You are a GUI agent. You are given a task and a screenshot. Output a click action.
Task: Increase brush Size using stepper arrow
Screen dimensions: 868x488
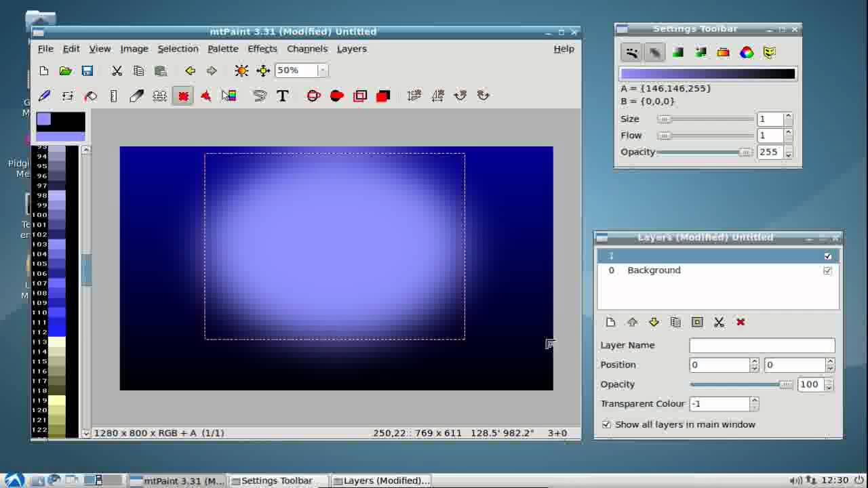[788, 116]
